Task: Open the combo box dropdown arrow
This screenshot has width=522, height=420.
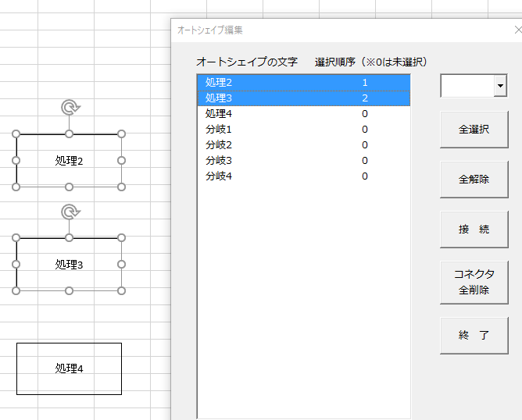Action: [x=500, y=86]
